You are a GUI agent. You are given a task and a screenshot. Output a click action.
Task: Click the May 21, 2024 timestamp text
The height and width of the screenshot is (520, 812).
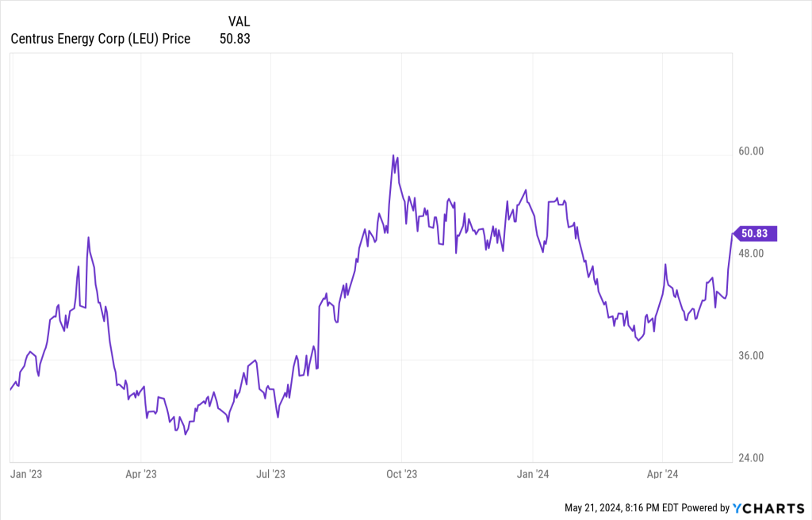[620, 507]
